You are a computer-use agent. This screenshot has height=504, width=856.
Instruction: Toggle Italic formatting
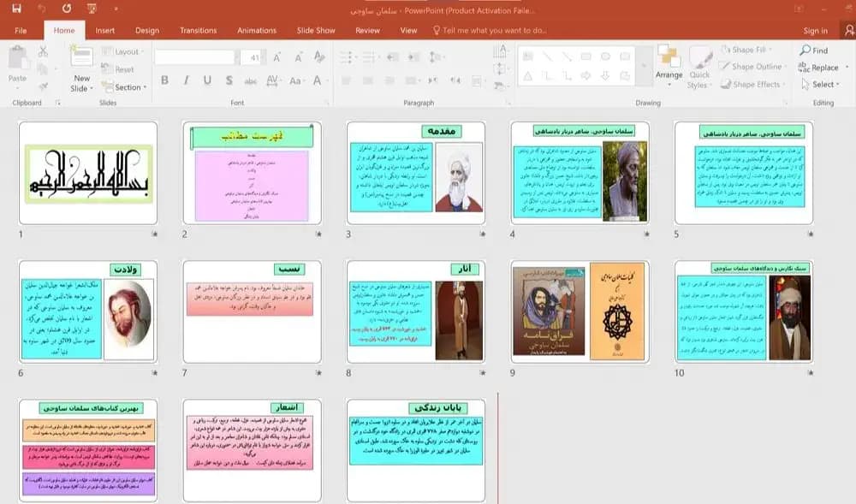186,80
